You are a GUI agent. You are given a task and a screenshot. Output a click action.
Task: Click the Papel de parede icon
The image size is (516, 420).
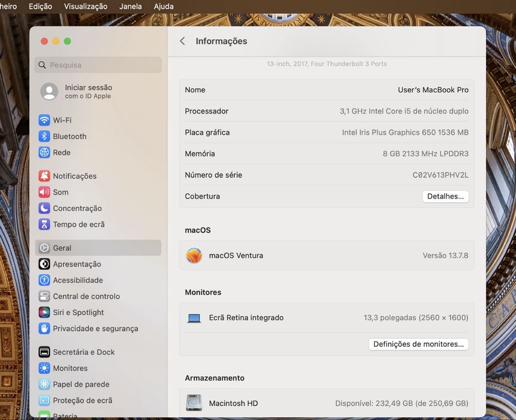pyautogui.click(x=44, y=384)
